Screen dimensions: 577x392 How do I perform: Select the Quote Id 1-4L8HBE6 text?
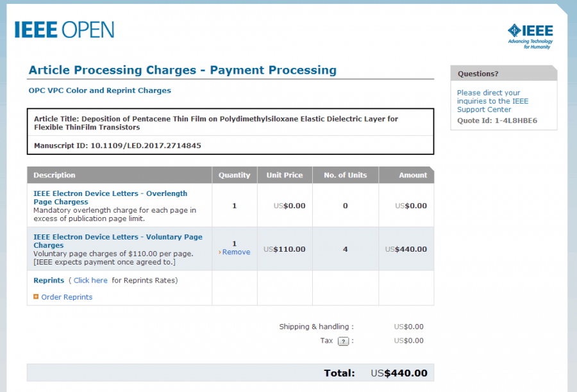pos(497,120)
